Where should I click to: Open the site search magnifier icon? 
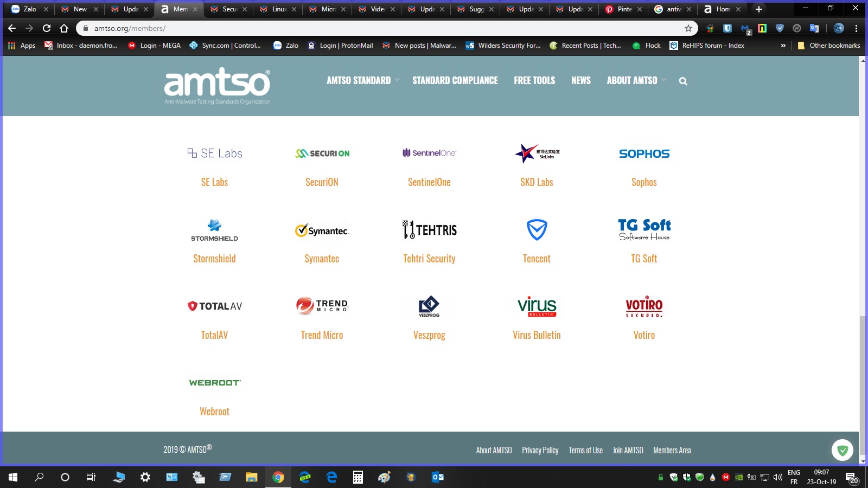click(x=683, y=81)
